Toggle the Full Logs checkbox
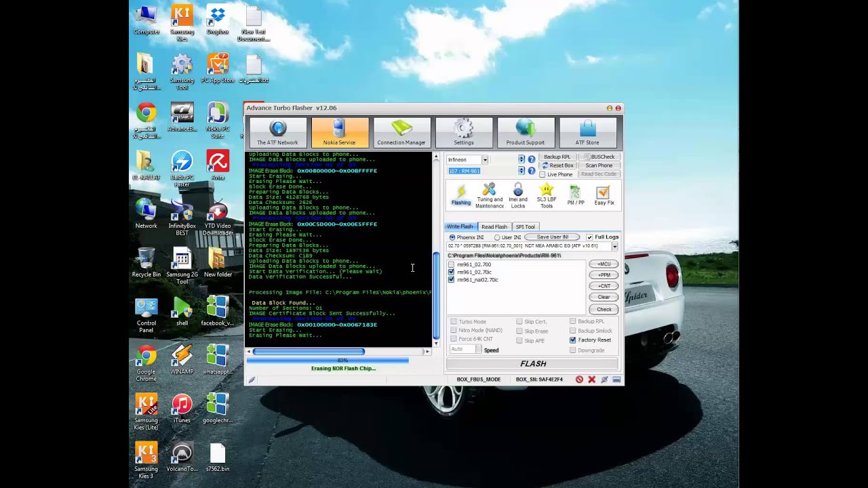This screenshot has width=868, height=488. pos(589,237)
